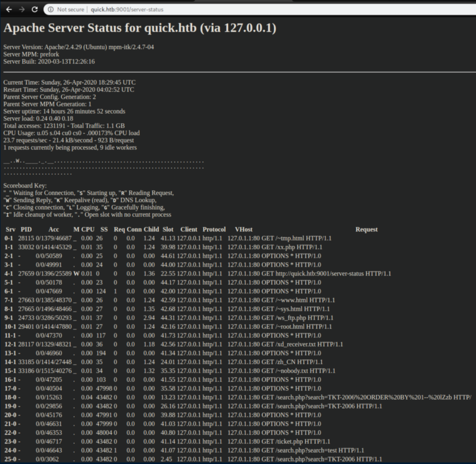
Task: Click the Not secure label
Action: coord(70,9)
